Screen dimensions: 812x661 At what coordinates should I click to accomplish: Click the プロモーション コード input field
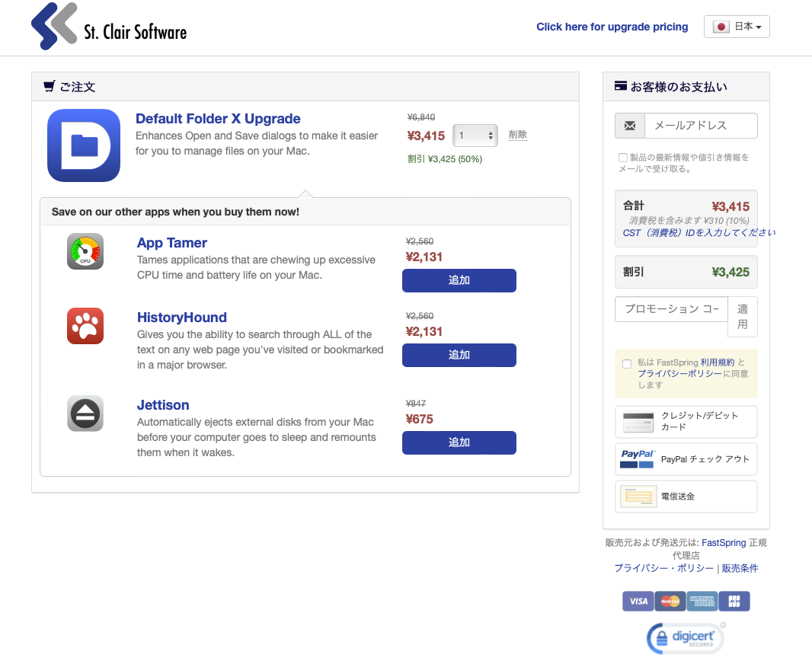click(x=672, y=309)
